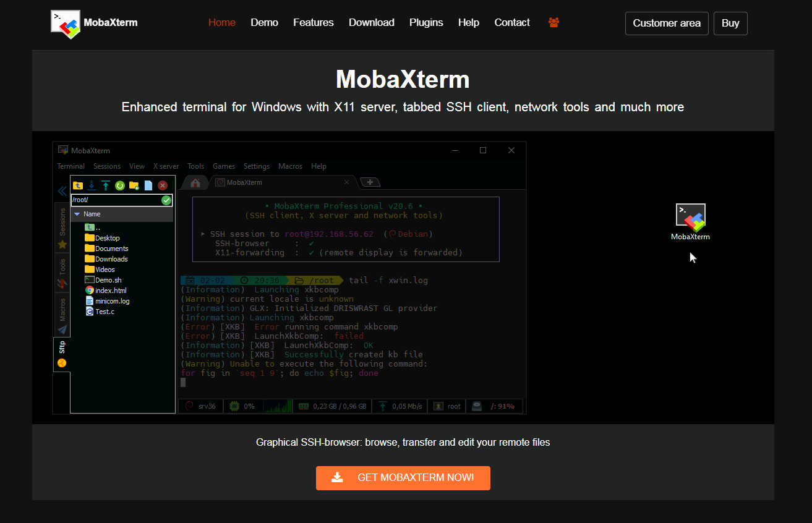This screenshot has height=523, width=812.
Task: Click the CPU chip icon in status bar
Action: point(234,406)
